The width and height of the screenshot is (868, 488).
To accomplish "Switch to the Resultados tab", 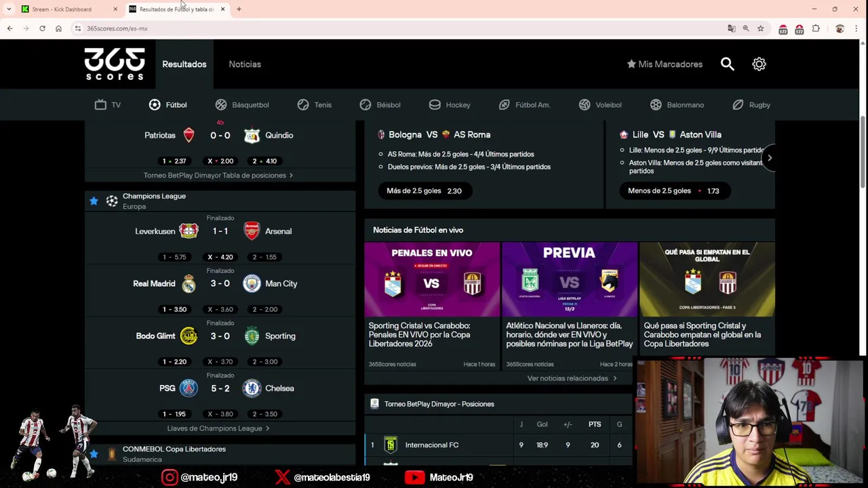I will coord(184,64).
